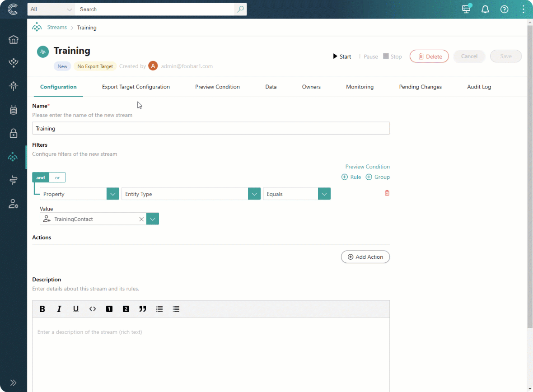Apply bold formatting in description editor

pos(42,309)
